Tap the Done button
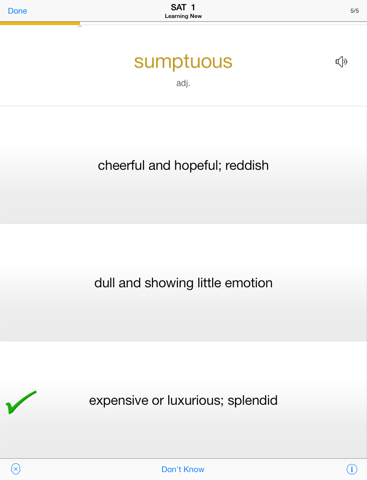 [x=17, y=11]
